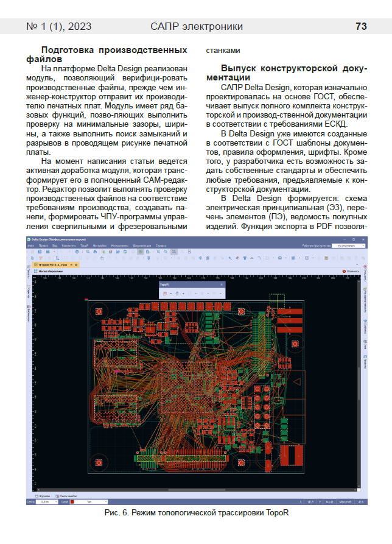Select the pointer selection tool icon
392x544 pixels.
(x=33, y=258)
